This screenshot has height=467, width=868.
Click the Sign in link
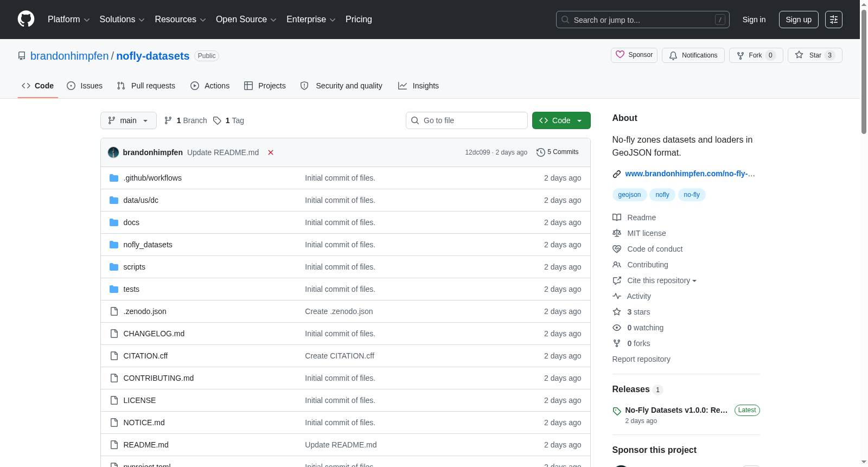[x=754, y=20]
